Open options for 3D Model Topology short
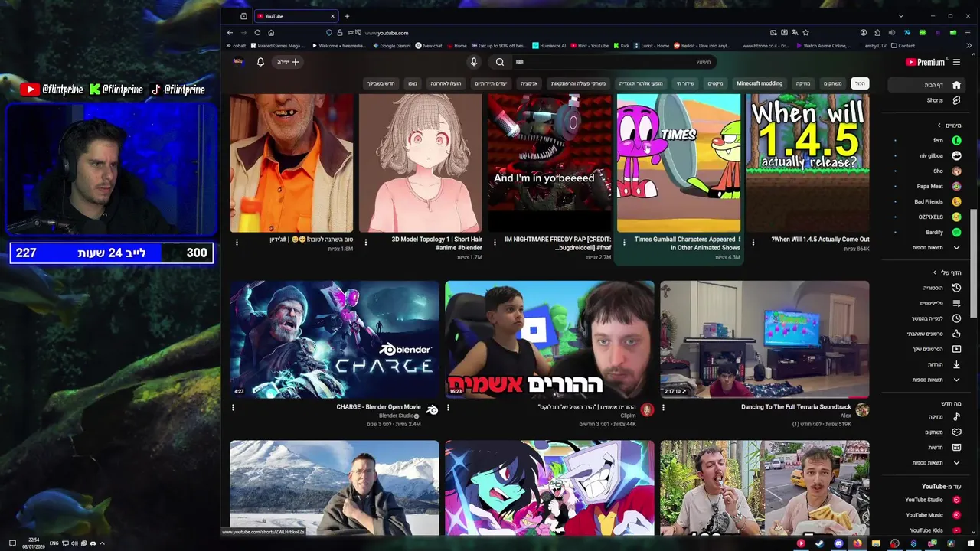The image size is (980, 551). coord(366,242)
